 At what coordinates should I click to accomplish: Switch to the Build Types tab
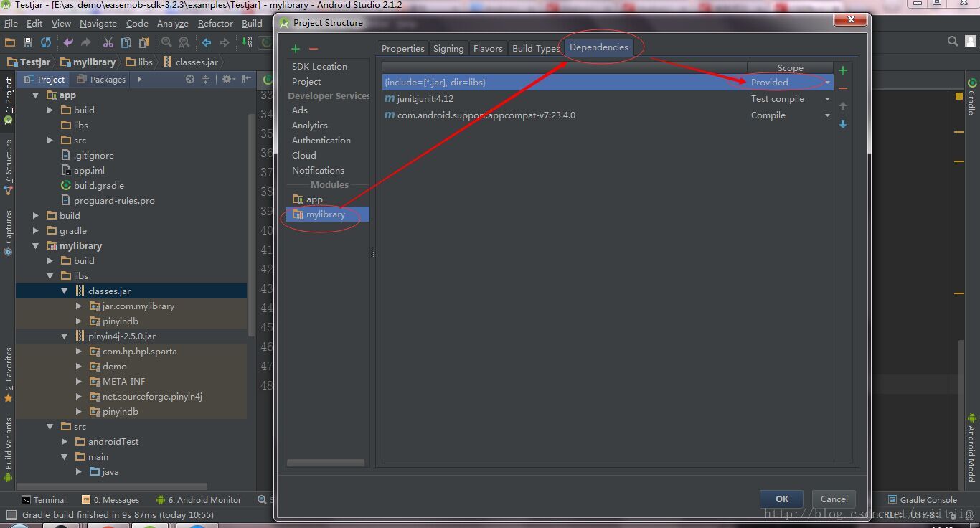click(x=535, y=49)
